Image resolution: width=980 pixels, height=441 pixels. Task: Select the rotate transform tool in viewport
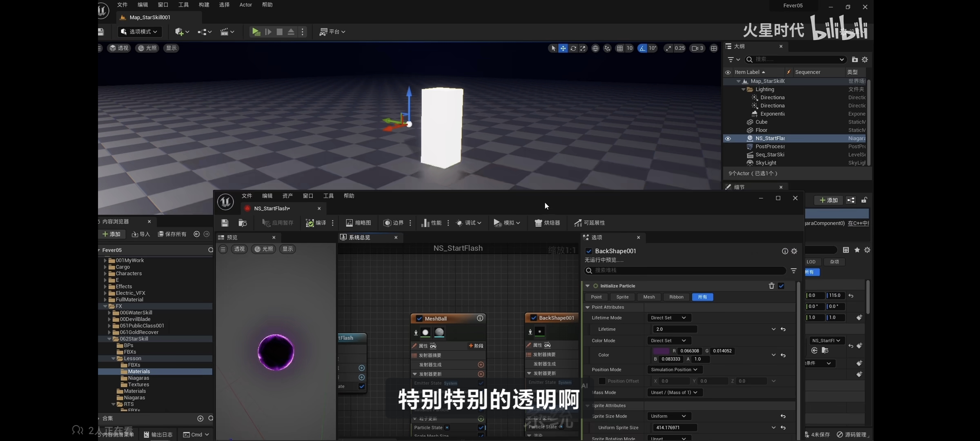(x=573, y=48)
